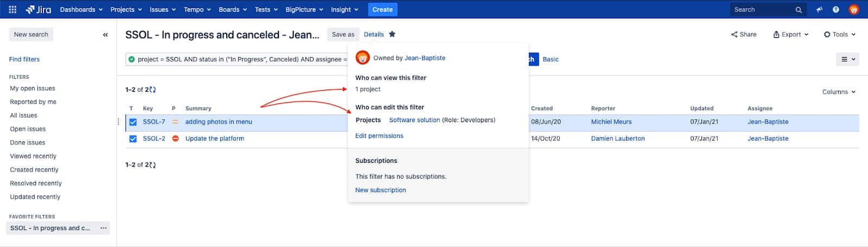
Task: Click the New search button
Action: click(31, 34)
